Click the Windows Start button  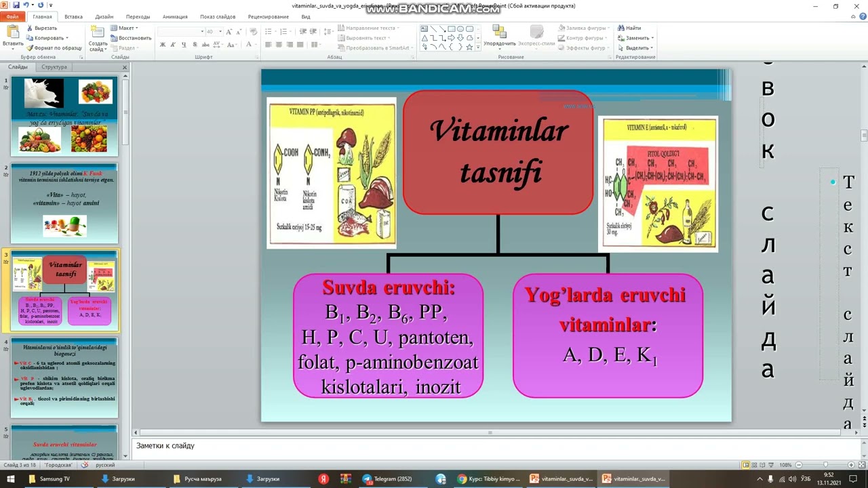point(9,479)
